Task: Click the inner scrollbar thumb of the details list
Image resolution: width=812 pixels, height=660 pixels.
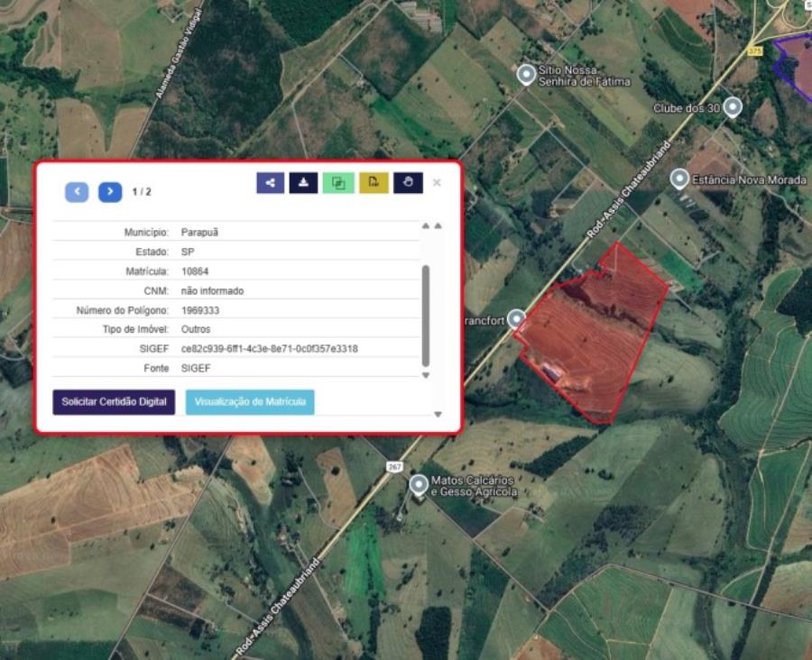Action: click(426, 316)
